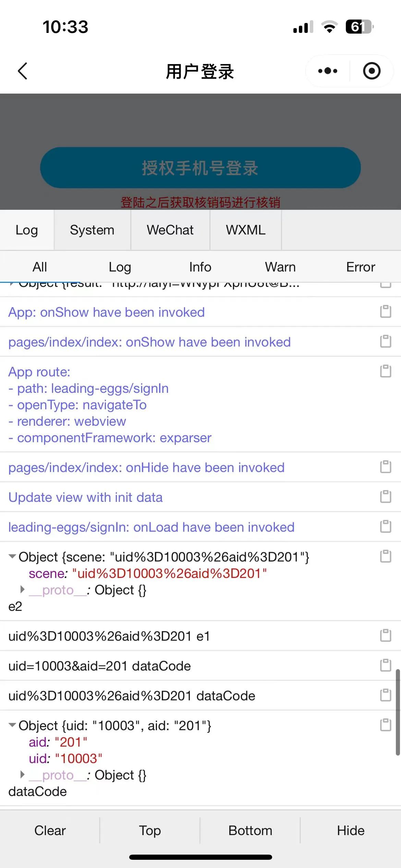Copy the App route log entry
401x868 pixels.
386,371
